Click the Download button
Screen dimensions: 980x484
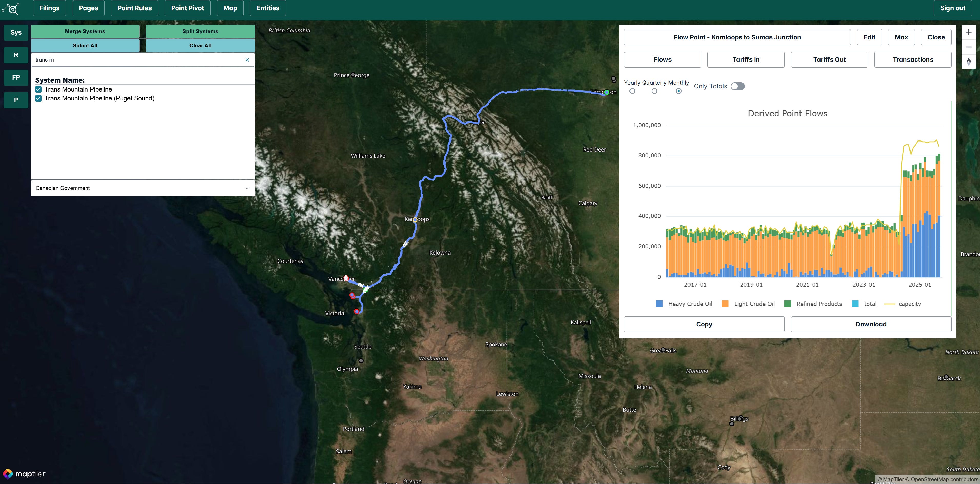coord(871,324)
